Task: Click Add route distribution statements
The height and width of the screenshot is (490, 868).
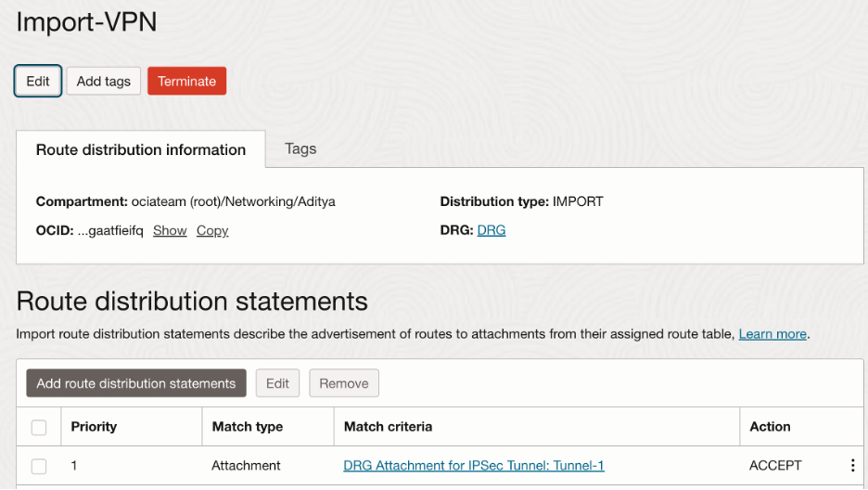Action: (x=136, y=383)
